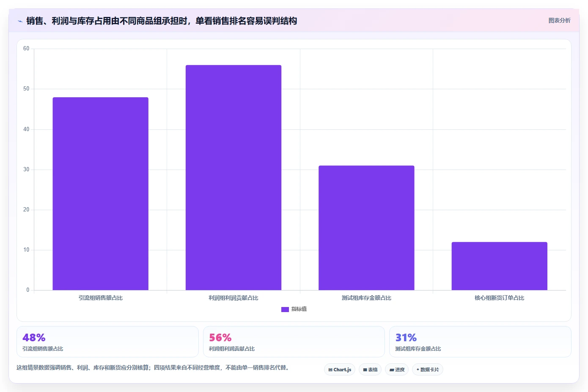Screen dimensions: 588x392
Task: Open the 48% 引流组销售额占比 card
Action: coord(107,342)
